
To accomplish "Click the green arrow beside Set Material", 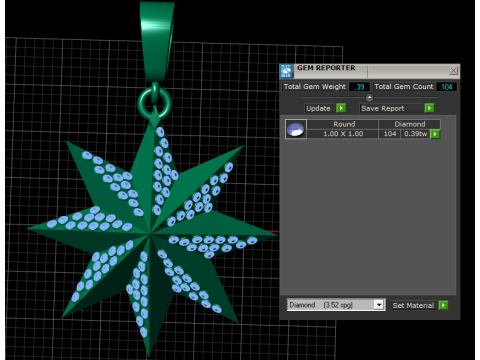I will point(443,305).
